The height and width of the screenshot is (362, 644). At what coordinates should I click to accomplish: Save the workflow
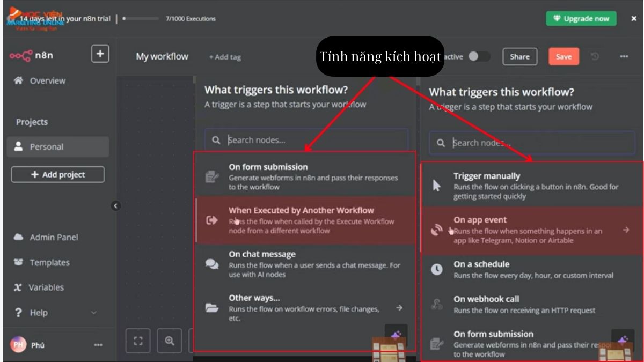563,57
